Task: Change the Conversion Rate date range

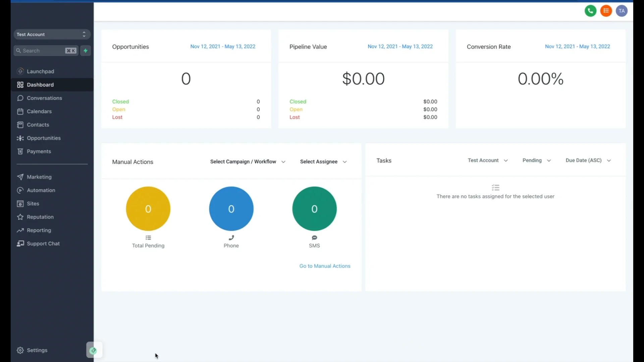Action: point(578,47)
